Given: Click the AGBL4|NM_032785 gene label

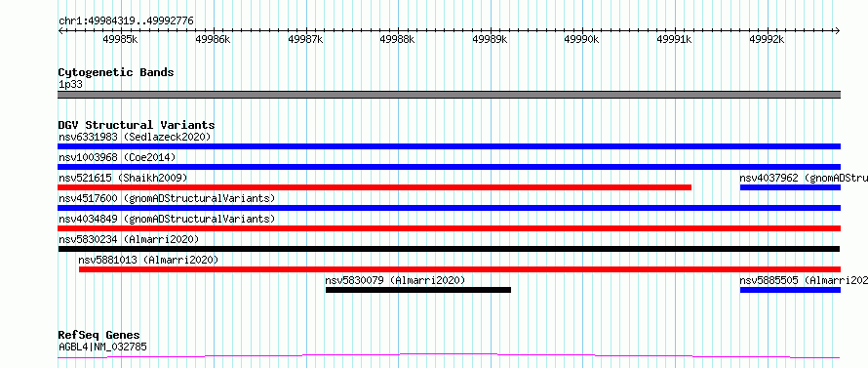Looking at the screenshot, I should coord(103,347).
